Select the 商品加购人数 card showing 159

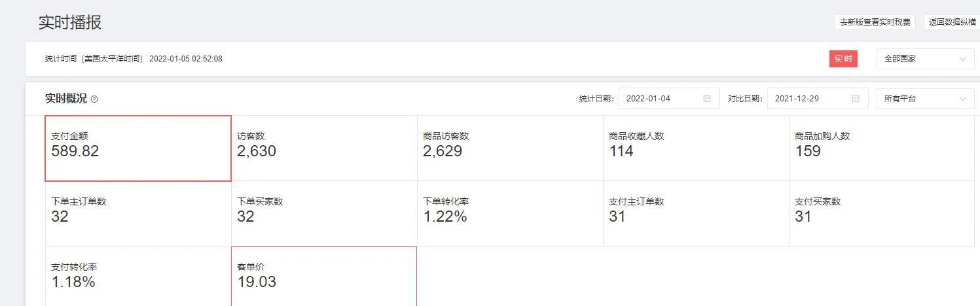(x=882, y=148)
